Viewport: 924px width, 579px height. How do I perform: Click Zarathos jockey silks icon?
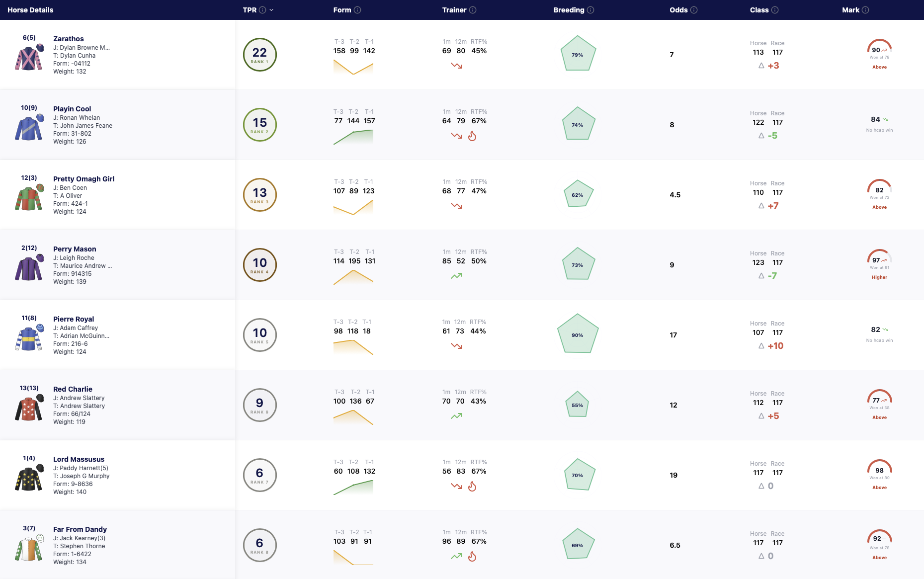click(x=29, y=57)
